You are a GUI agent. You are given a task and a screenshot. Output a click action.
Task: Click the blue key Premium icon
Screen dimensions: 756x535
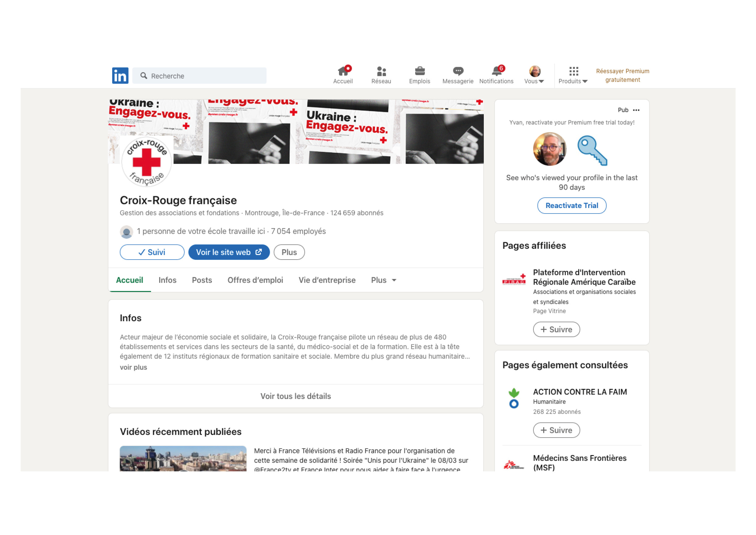click(593, 150)
